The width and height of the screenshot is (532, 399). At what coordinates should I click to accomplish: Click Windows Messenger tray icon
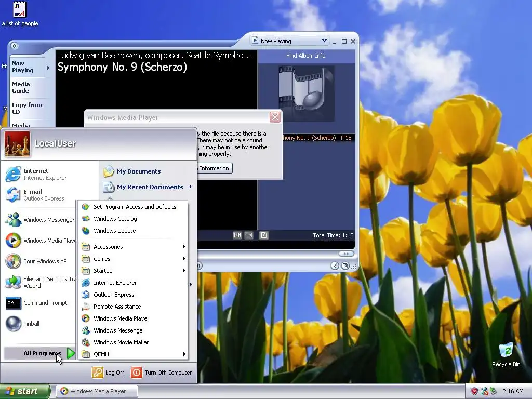pyautogui.click(x=484, y=392)
